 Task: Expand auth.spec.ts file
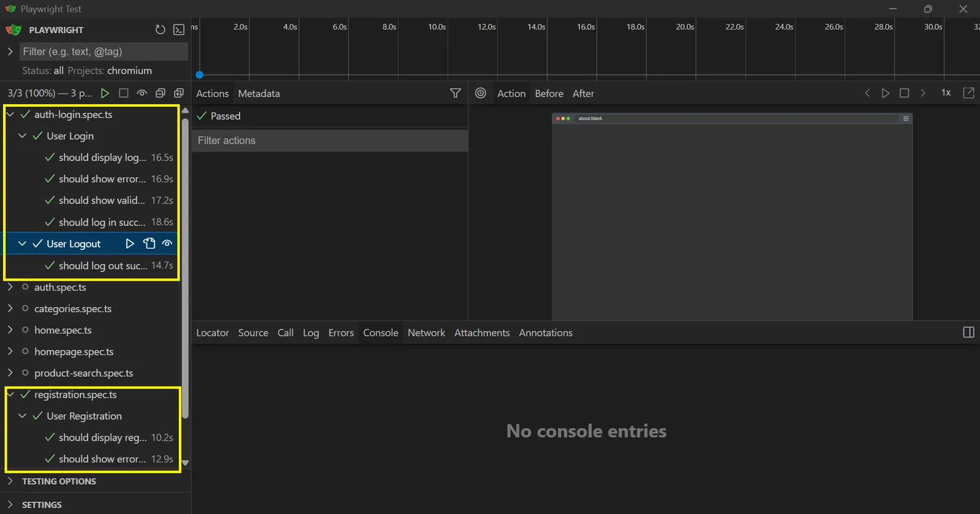pyautogui.click(x=10, y=287)
